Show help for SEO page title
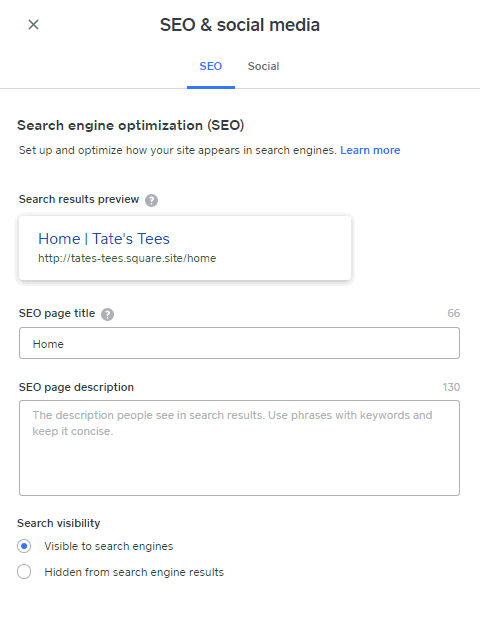Screen dimensions: 480x623 tap(107, 314)
